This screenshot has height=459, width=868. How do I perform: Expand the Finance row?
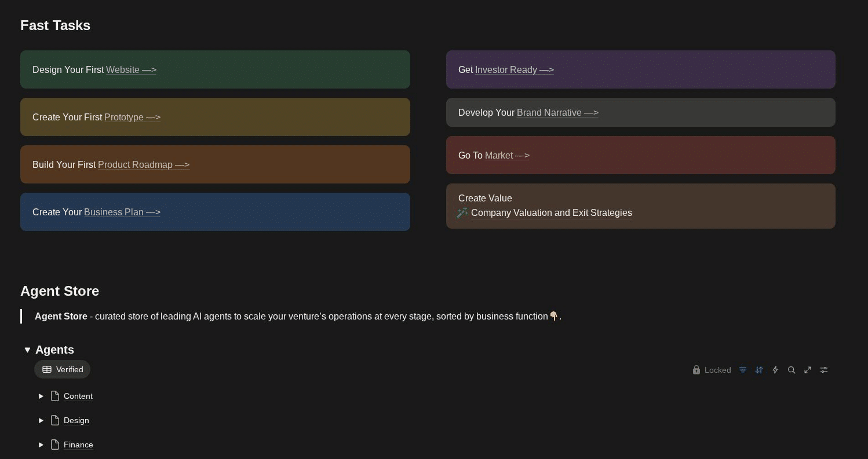tap(41, 445)
